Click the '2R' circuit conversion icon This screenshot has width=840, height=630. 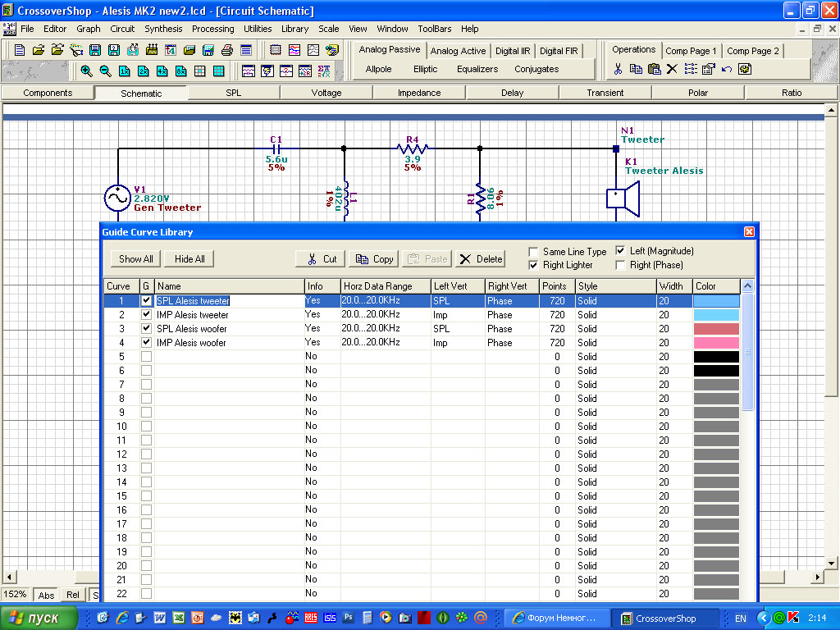(x=305, y=71)
